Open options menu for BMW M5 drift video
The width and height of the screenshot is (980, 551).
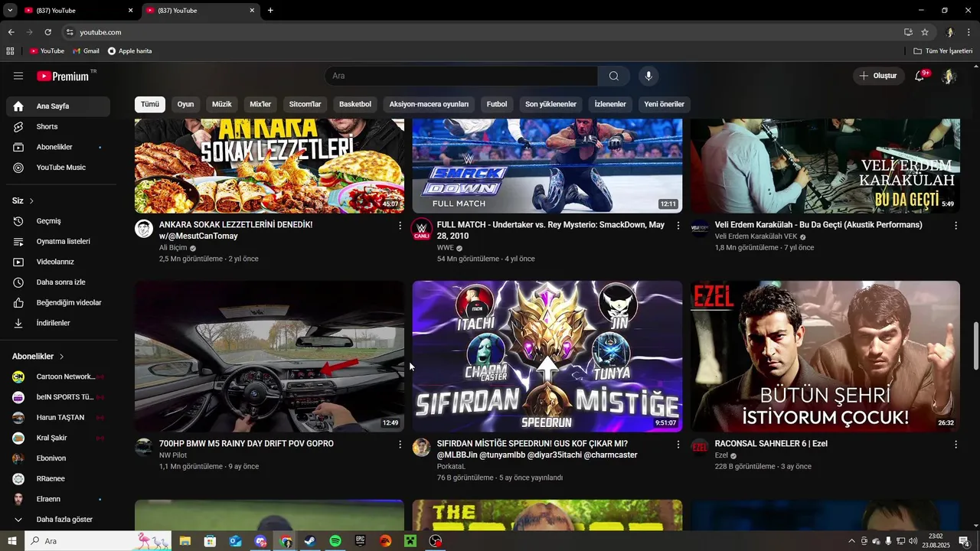coord(400,445)
